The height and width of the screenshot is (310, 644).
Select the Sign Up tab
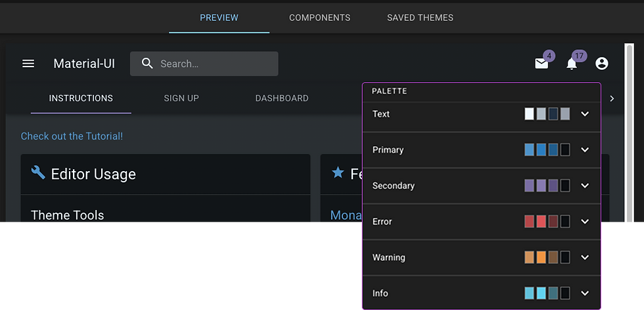coord(181,98)
